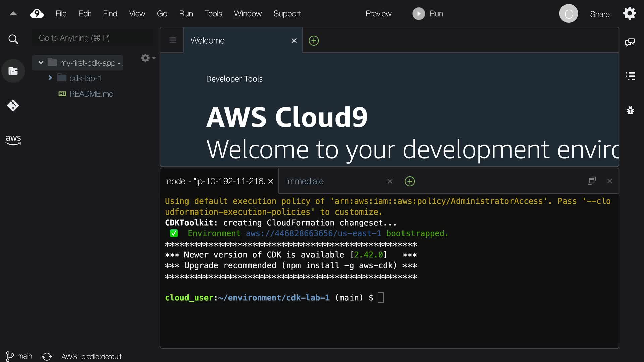Hide the menu bar with up arrow
The image size is (644, 362).
[13, 14]
